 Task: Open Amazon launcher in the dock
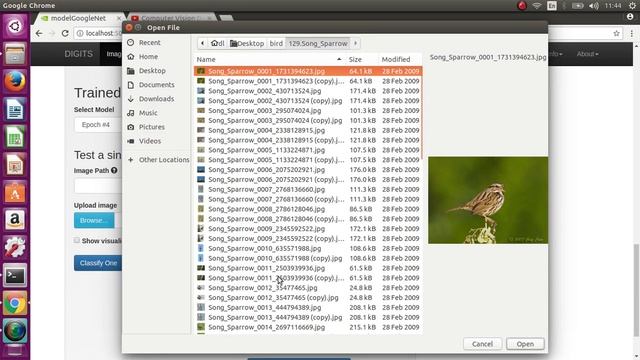(15, 220)
